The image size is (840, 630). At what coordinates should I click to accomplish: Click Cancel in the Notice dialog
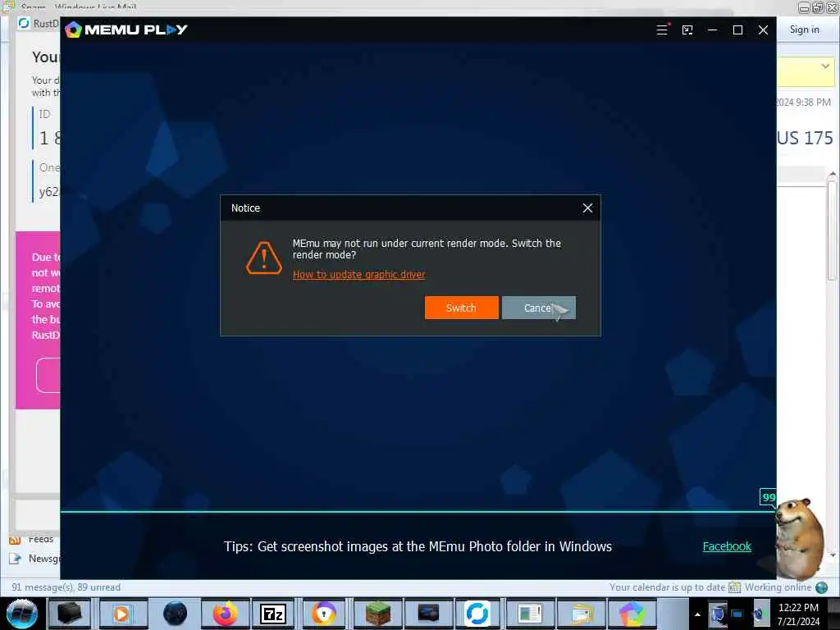click(x=538, y=308)
